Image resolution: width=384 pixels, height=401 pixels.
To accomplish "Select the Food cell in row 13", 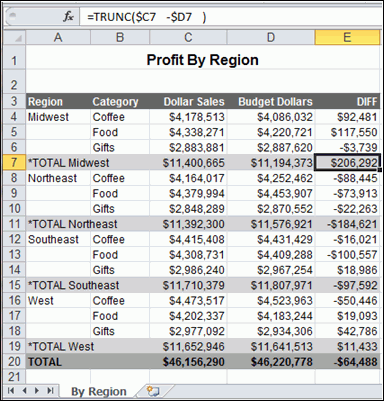I will [x=120, y=255].
